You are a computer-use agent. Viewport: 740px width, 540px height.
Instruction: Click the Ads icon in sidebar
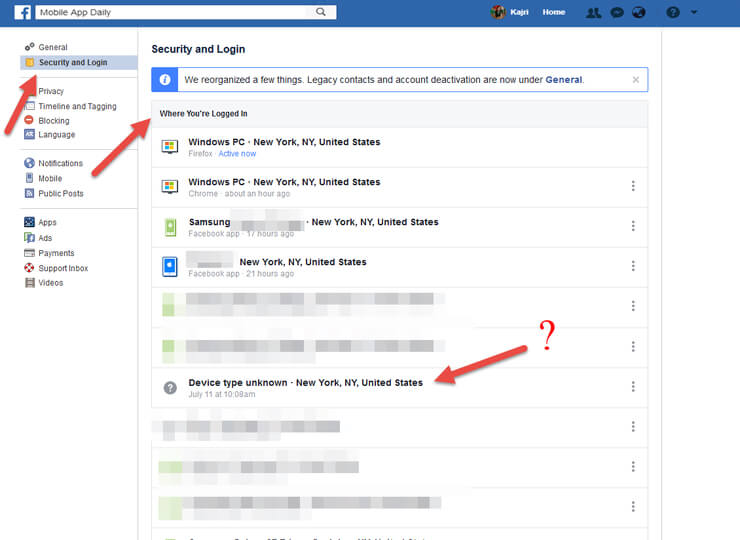(29, 237)
